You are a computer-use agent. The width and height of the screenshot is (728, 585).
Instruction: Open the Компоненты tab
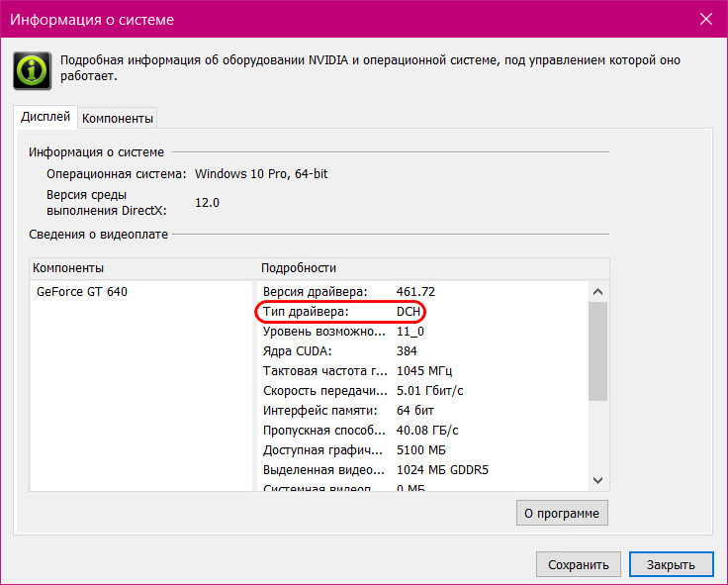pyautogui.click(x=118, y=119)
